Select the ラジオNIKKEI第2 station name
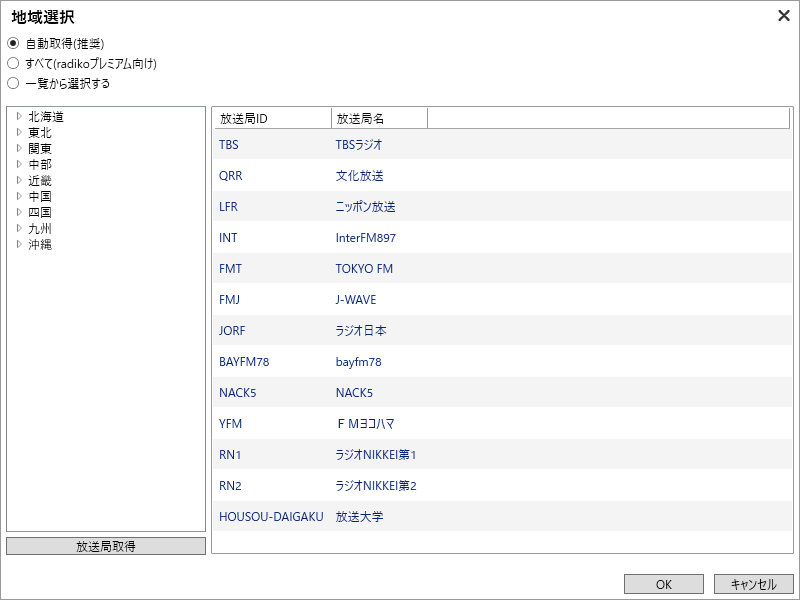The image size is (800, 600). pos(376,486)
